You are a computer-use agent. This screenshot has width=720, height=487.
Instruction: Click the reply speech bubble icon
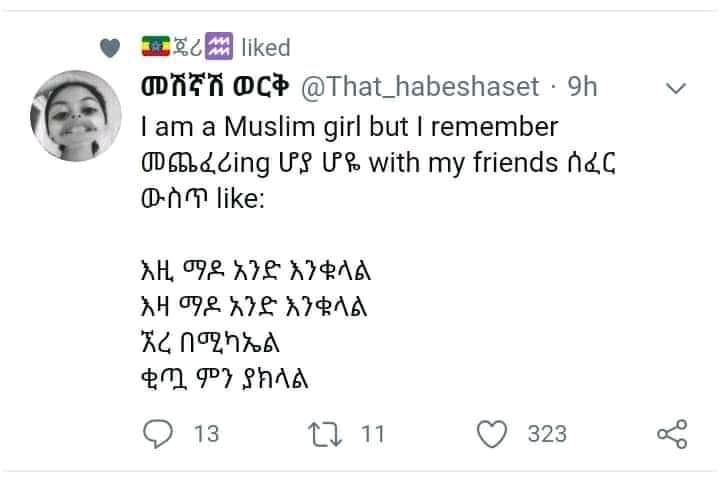[x=158, y=433]
